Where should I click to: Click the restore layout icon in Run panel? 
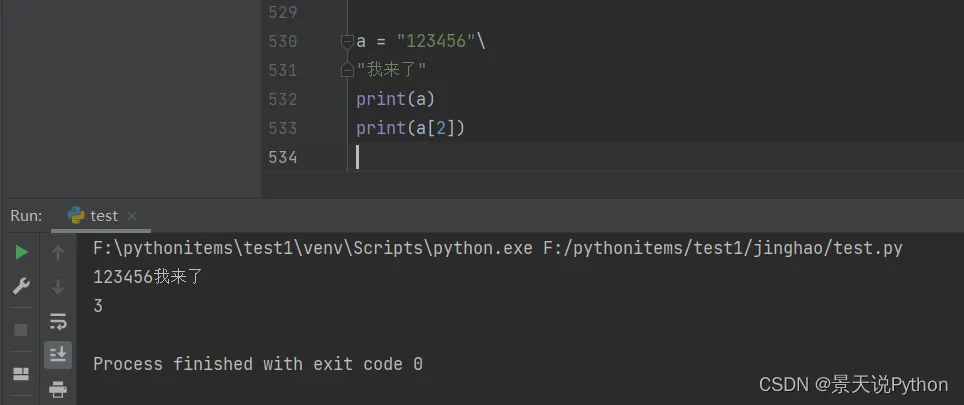(21, 373)
